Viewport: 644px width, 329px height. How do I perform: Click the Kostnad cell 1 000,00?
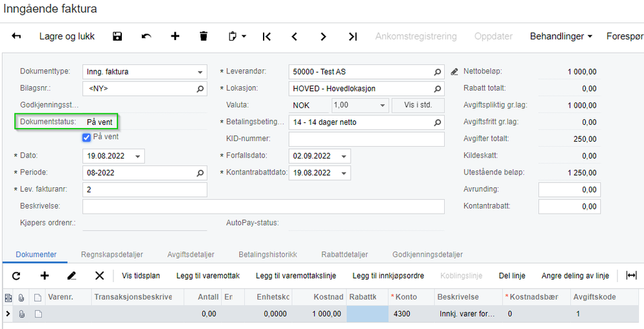point(319,314)
